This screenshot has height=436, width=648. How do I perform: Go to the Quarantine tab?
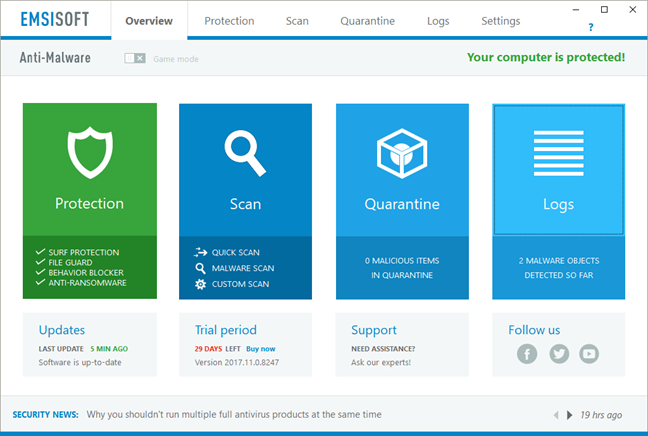click(x=367, y=21)
